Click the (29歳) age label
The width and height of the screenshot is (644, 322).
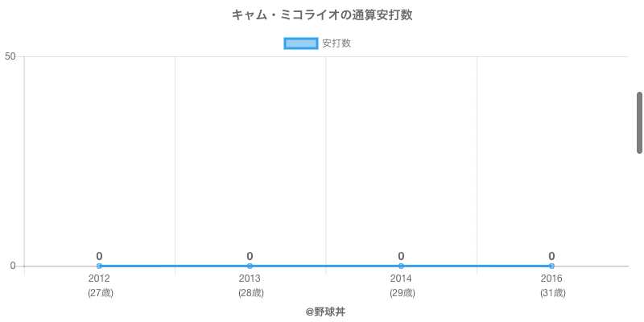402,293
